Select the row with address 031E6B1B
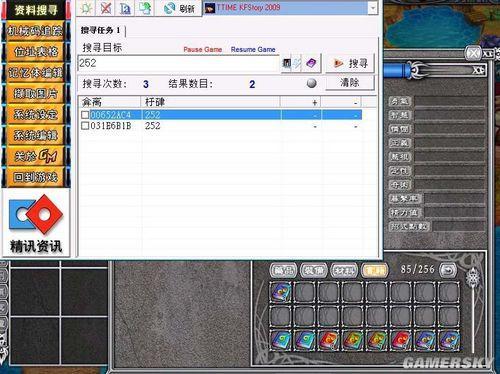The width and height of the screenshot is (500, 374). [220, 126]
